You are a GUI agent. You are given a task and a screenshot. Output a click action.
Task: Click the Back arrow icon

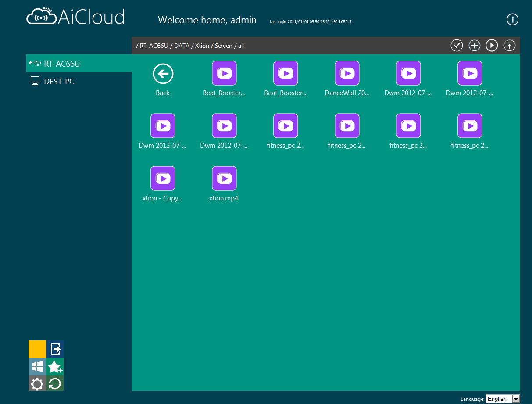pos(163,74)
